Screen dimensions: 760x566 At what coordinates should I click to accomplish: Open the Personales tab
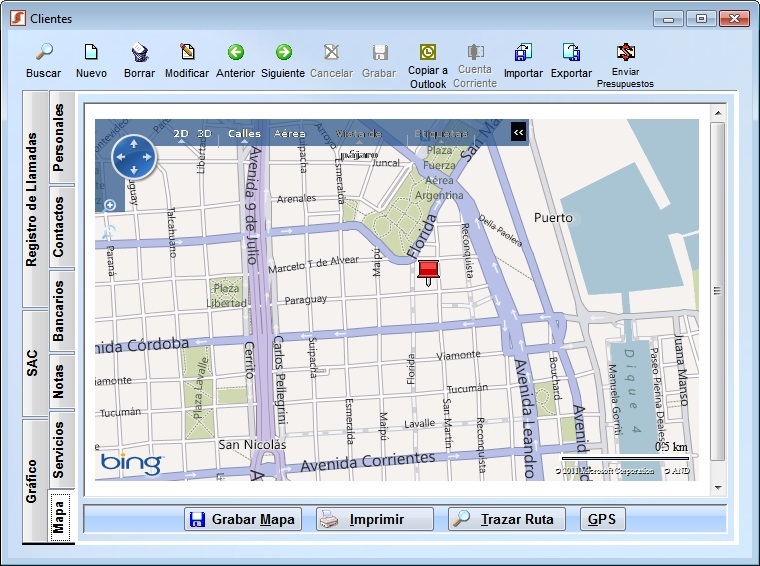[x=60, y=137]
